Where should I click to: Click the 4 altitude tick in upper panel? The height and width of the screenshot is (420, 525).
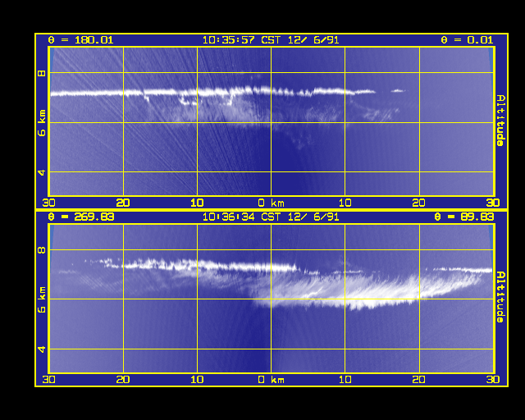click(x=42, y=172)
